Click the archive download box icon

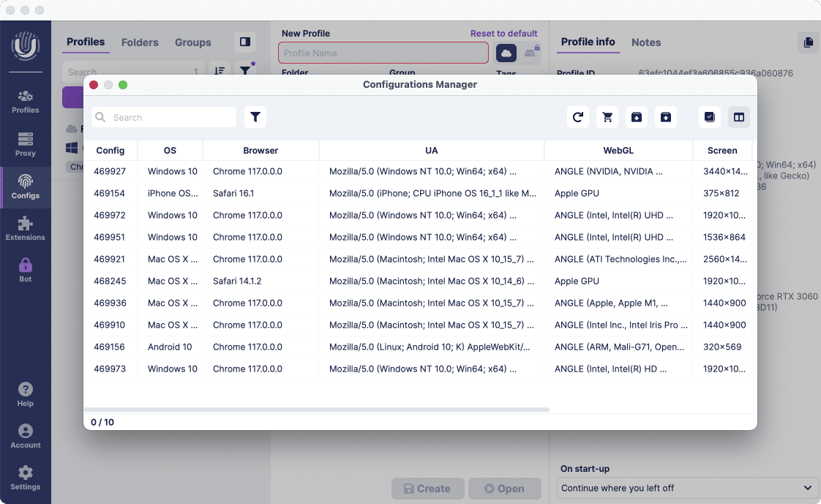(636, 117)
